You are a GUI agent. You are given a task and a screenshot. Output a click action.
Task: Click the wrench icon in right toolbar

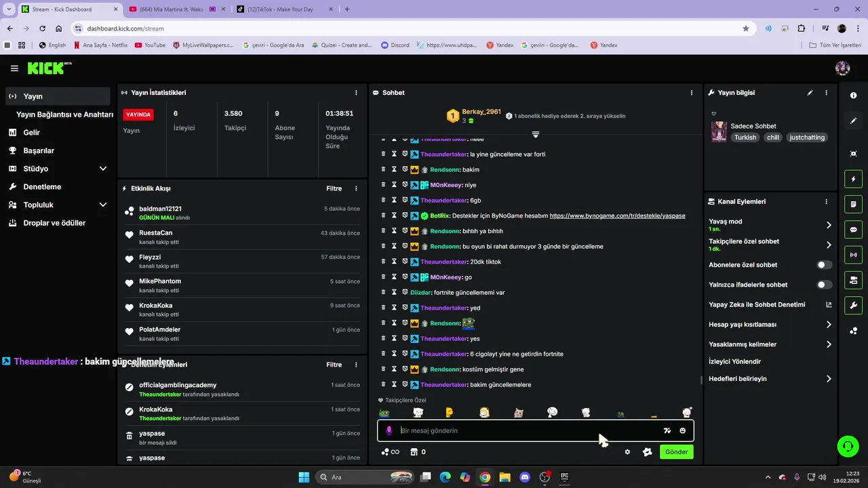click(x=853, y=305)
